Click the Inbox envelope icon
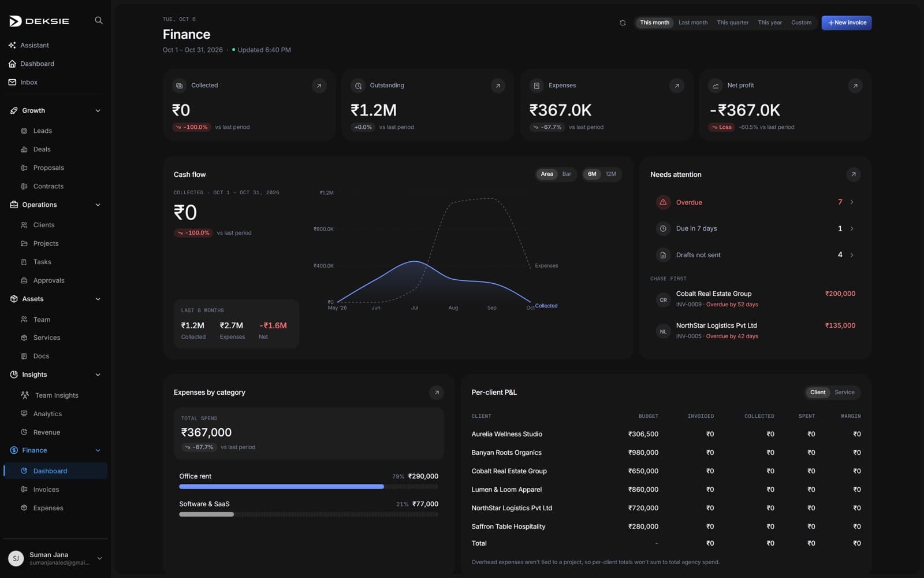This screenshot has height=578, width=924. [12, 82]
